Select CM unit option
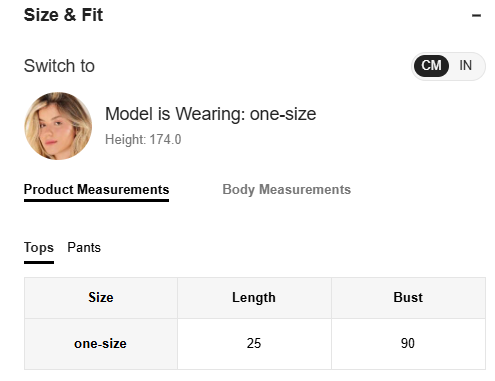The width and height of the screenshot is (495, 381). (x=431, y=66)
